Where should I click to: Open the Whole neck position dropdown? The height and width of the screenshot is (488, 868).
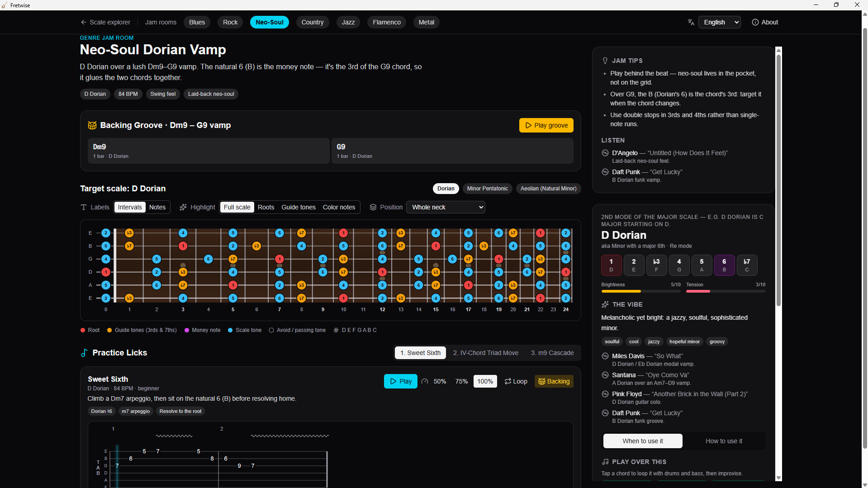point(446,207)
